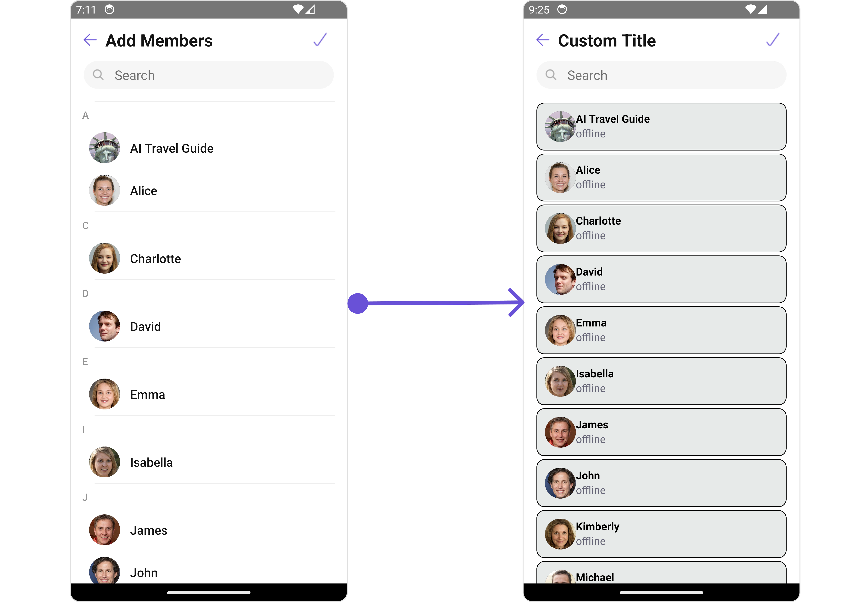868x602 pixels.
Task: Choose the Alice offline card
Action: 661,178
